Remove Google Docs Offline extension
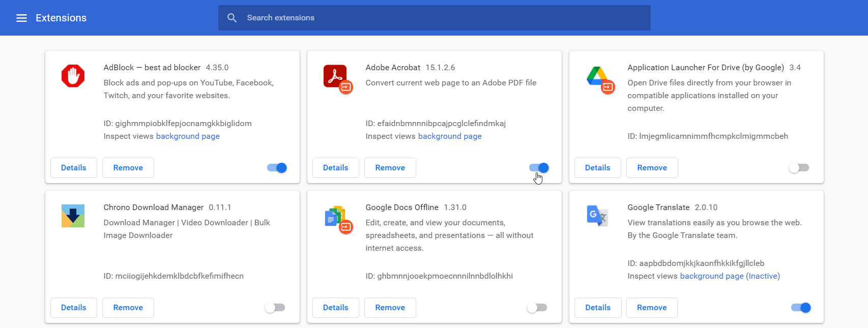Viewport: 868px width, 328px height. coord(390,308)
